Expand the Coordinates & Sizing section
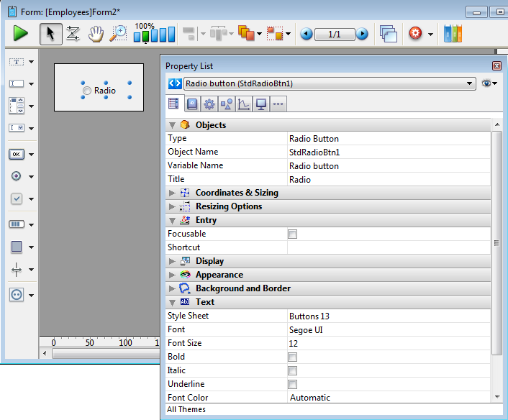This screenshot has width=508, height=420. [x=172, y=193]
